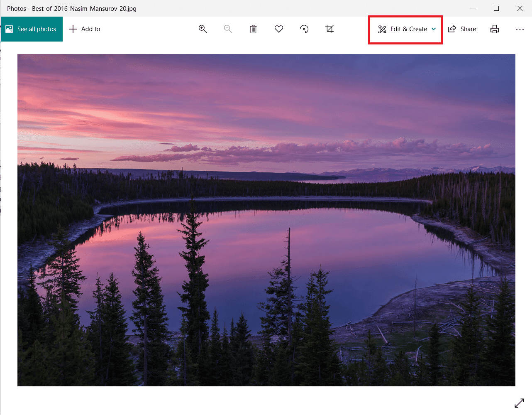Enter fullscreen using the diagonal arrows icon

pyautogui.click(x=519, y=403)
